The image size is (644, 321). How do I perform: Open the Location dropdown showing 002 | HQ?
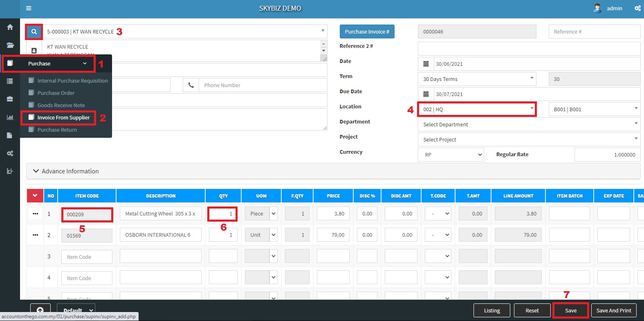pos(477,109)
